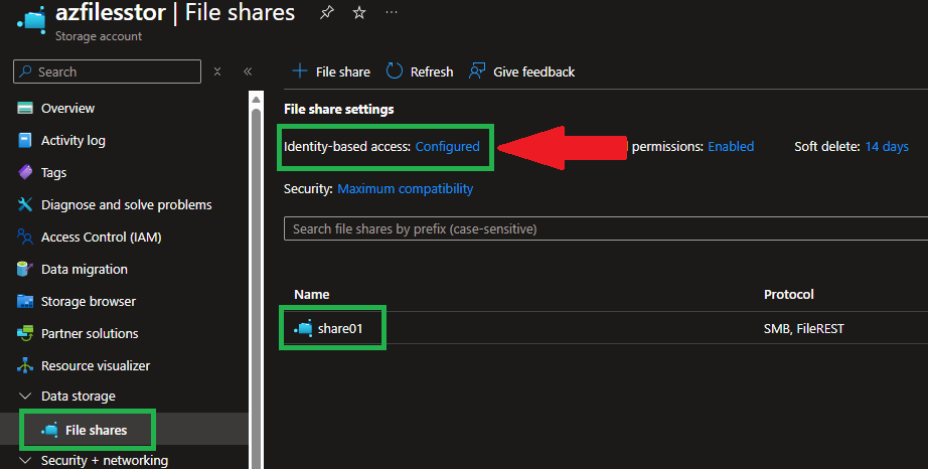Select File shares in sidebar
928x469 pixels.
[96, 430]
